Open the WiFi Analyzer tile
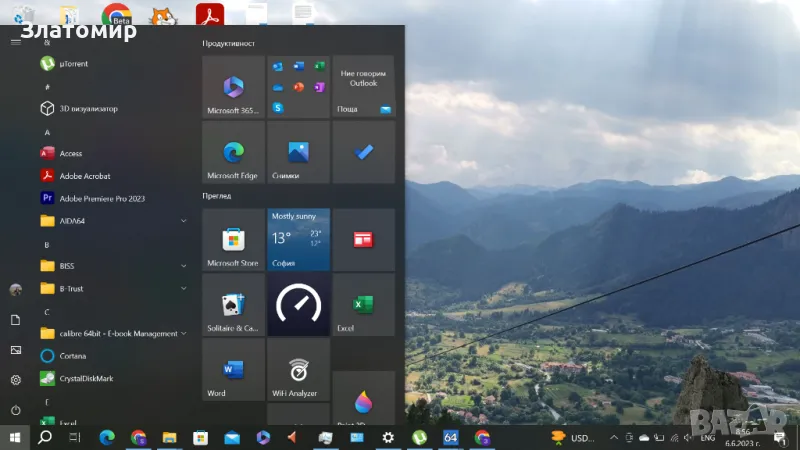The height and width of the screenshot is (450, 800). coord(298,371)
